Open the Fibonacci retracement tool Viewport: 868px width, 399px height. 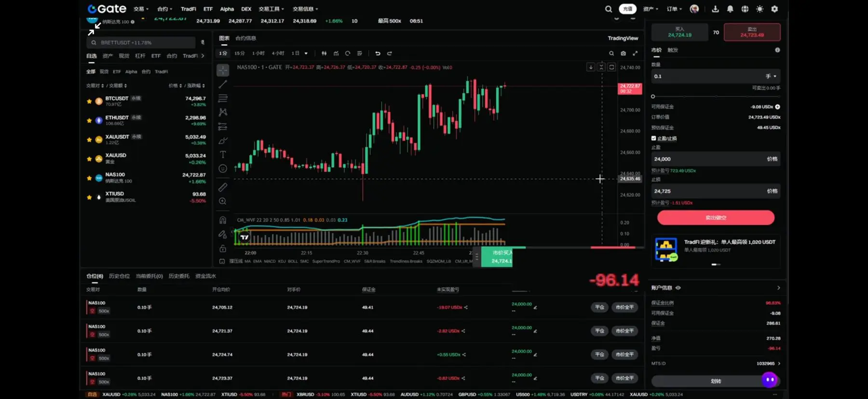[222, 98]
